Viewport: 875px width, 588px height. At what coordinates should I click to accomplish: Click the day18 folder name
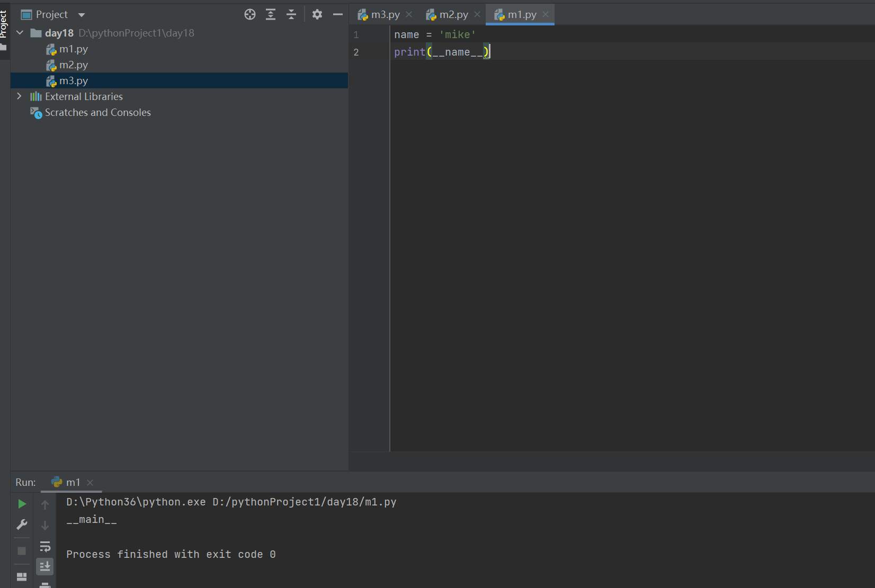tap(59, 33)
